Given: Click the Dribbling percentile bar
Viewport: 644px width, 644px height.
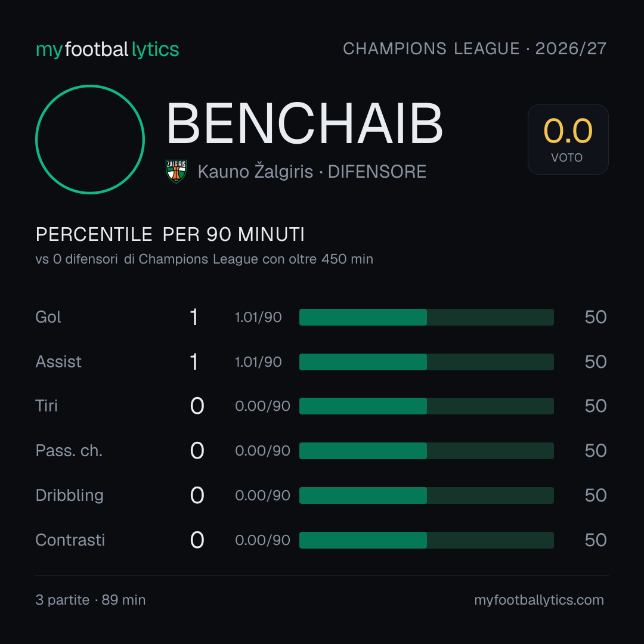Looking at the screenshot, I should (x=426, y=496).
